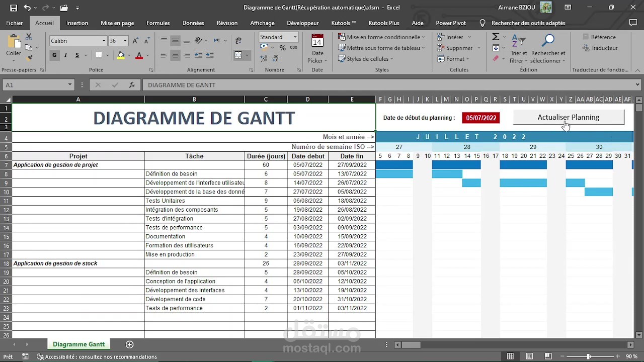Image resolution: width=644 pixels, height=362 pixels.
Task: Click the Actualiser Planning button
Action: pos(568,117)
